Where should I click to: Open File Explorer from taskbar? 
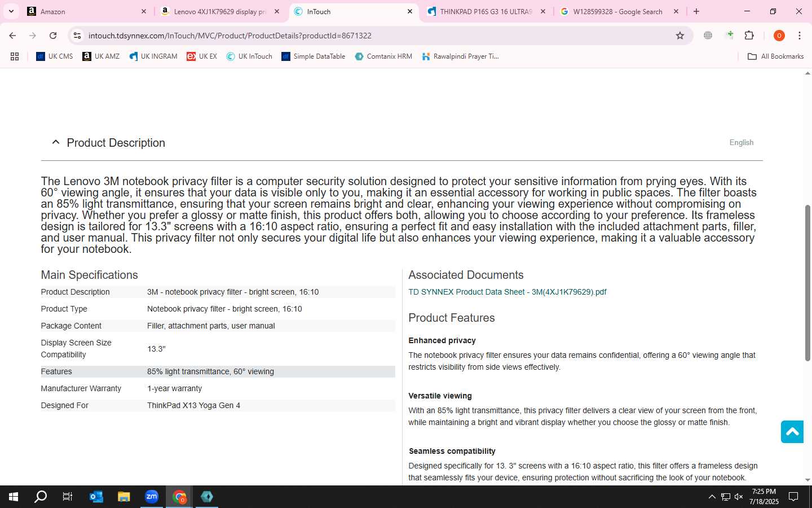(x=123, y=497)
